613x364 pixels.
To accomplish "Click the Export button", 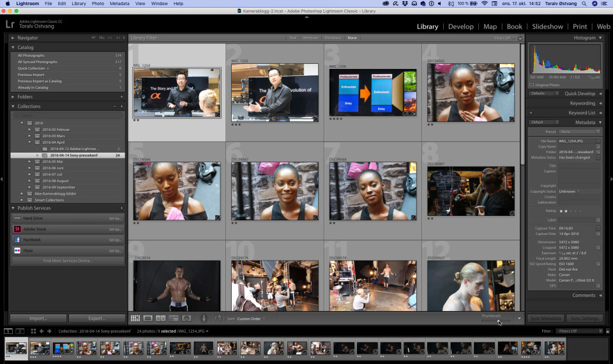I will [x=96, y=318].
